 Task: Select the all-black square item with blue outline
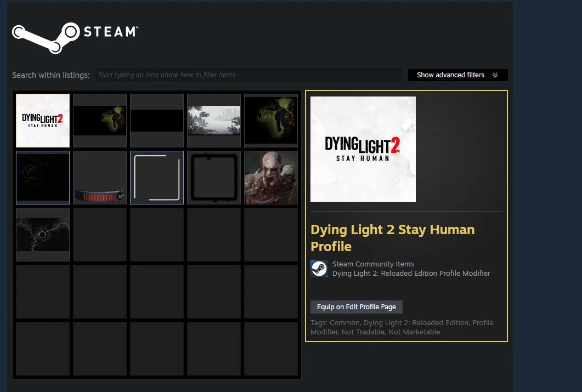tap(43, 178)
